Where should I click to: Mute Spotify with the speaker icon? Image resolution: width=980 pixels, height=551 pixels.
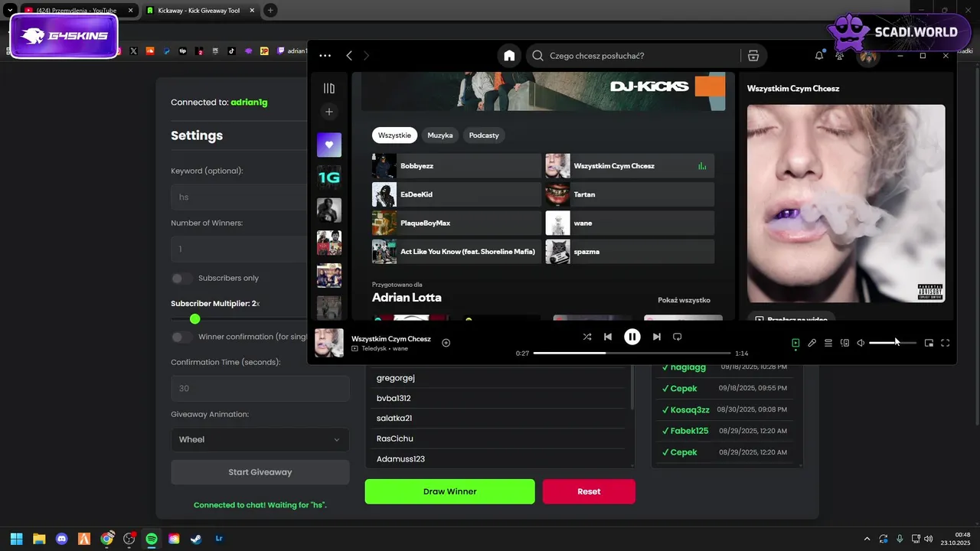(x=861, y=343)
